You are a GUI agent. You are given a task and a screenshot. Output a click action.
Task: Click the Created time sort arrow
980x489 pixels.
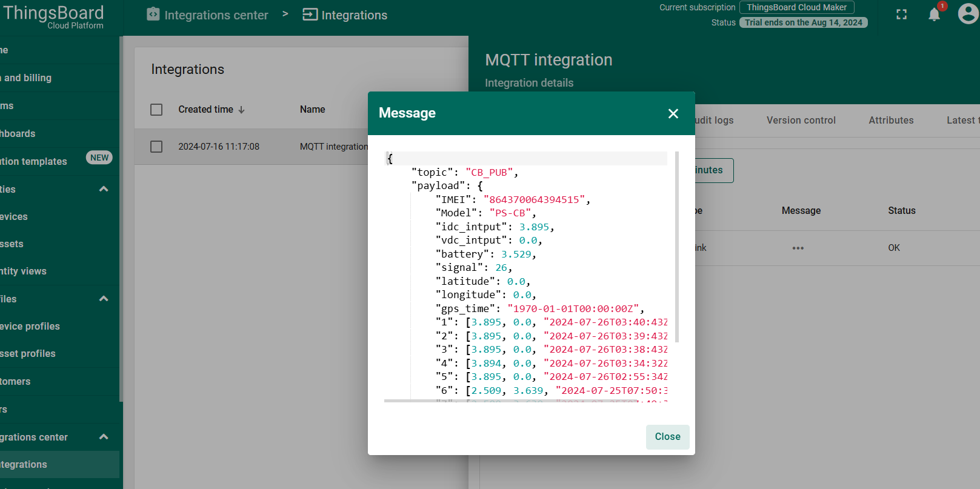click(x=241, y=110)
